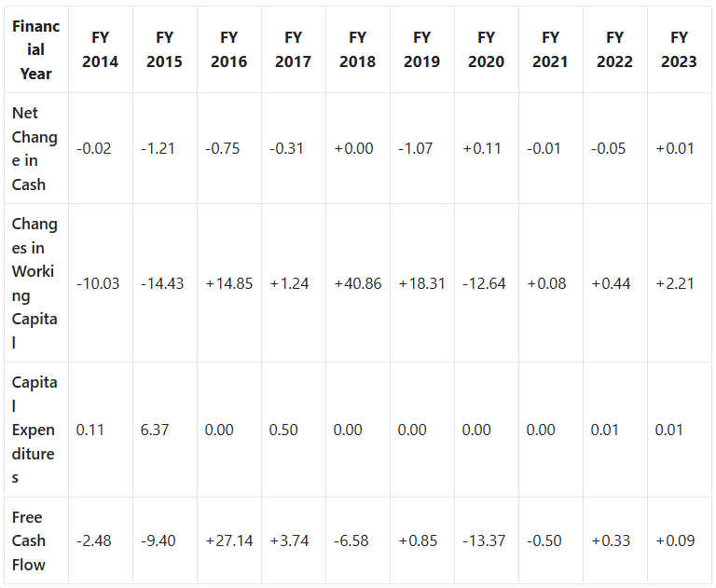The image size is (716, 588).
Task: Click the FY 2014 column header
Action: pos(100,49)
